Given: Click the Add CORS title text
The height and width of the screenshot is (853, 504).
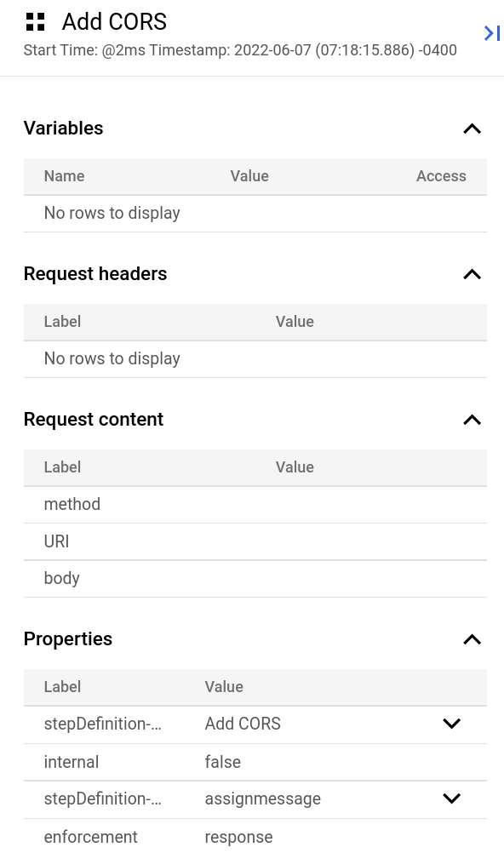Looking at the screenshot, I should click(x=114, y=21).
